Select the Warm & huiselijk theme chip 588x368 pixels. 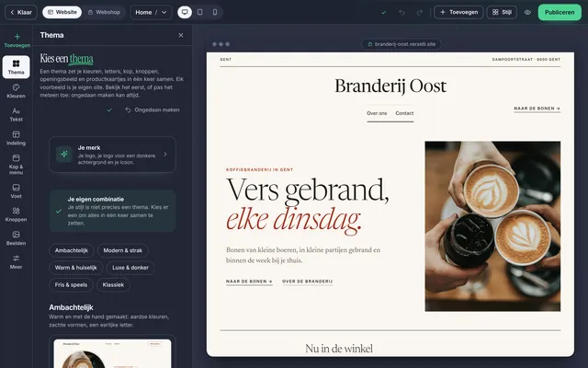[x=75, y=268]
